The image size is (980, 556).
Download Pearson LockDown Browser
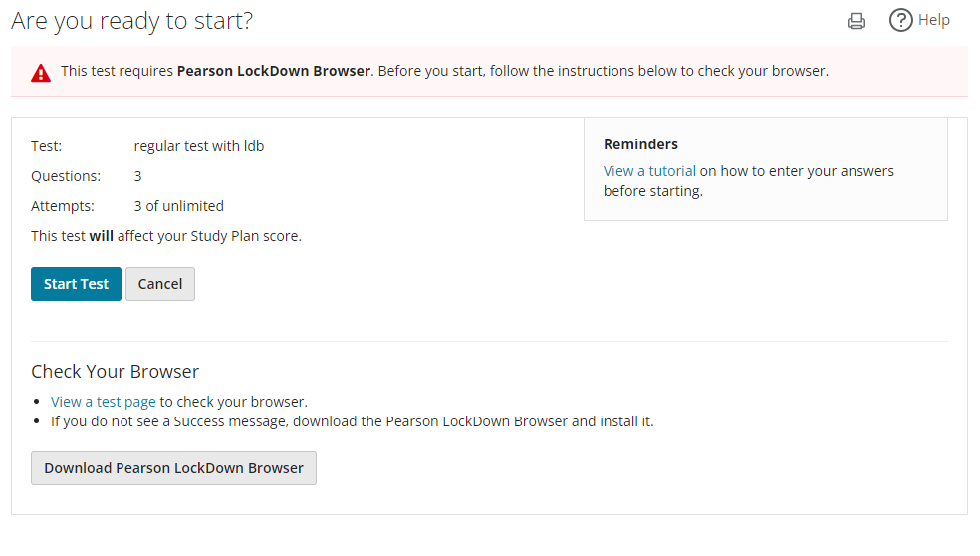coord(173,468)
